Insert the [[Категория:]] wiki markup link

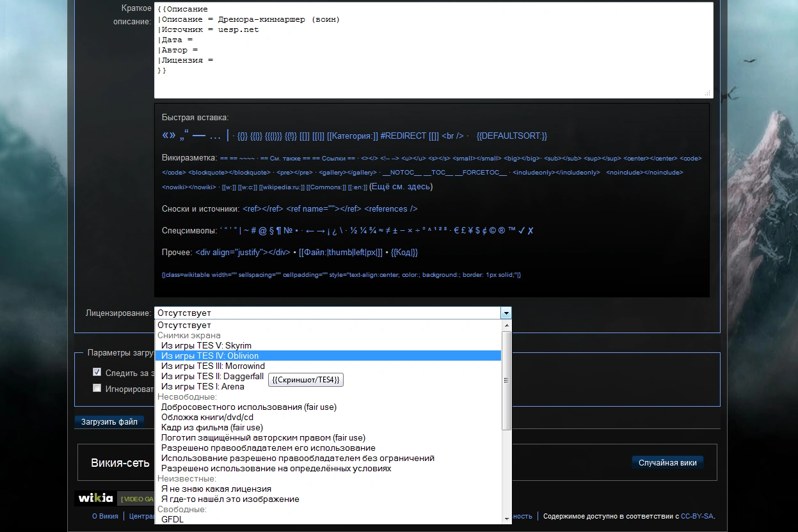[352, 136]
